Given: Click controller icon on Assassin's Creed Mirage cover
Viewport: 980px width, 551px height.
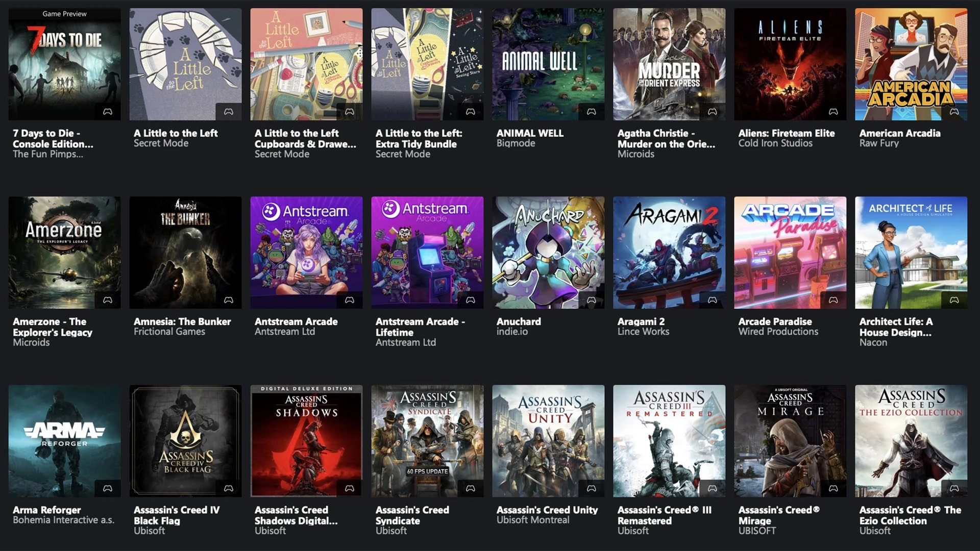Looking at the screenshot, I should click(x=834, y=488).
